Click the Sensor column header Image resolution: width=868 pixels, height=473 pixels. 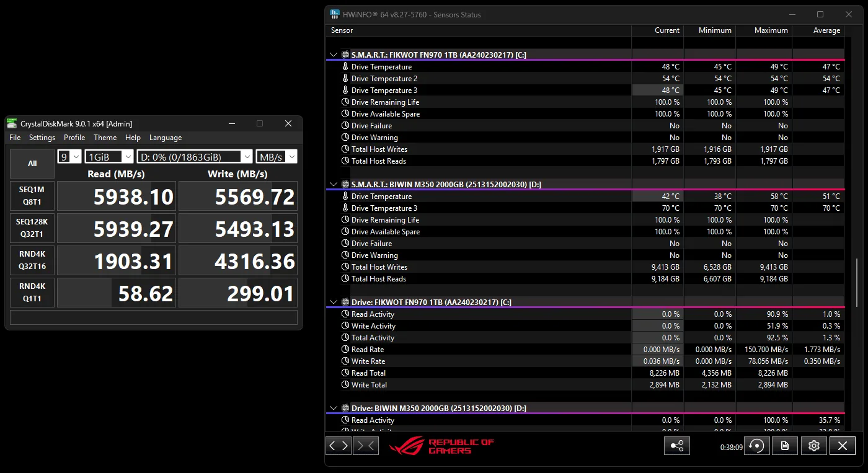coord(479,30)
